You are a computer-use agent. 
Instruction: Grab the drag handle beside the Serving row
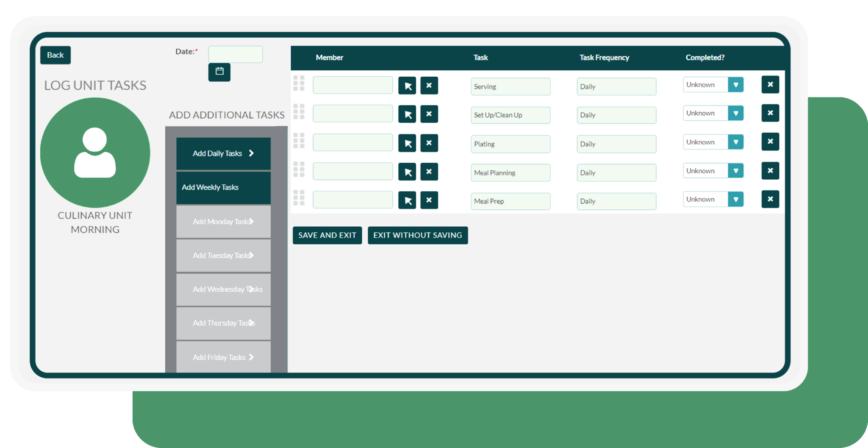point(299,84)
